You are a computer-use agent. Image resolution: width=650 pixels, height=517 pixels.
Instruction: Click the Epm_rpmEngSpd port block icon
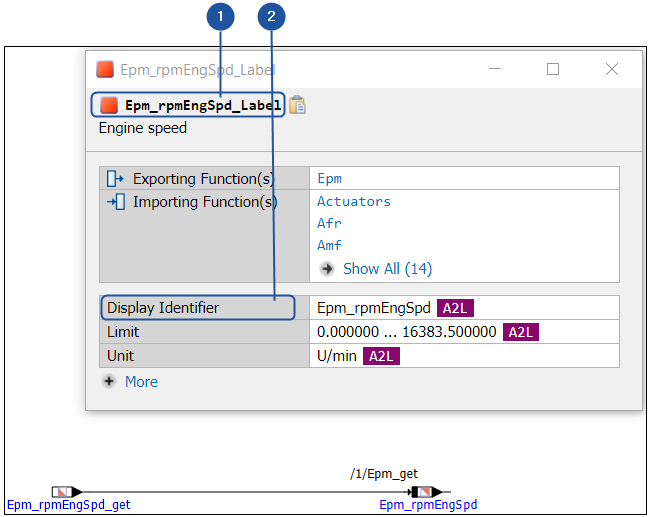[x=427, y=492]
